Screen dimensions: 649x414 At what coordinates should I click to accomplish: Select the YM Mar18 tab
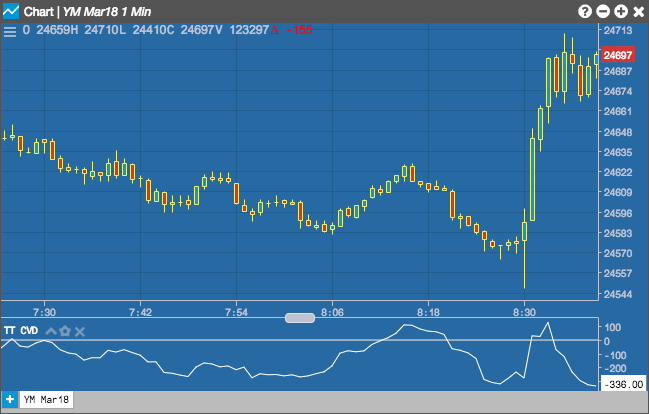coord(46,400)
